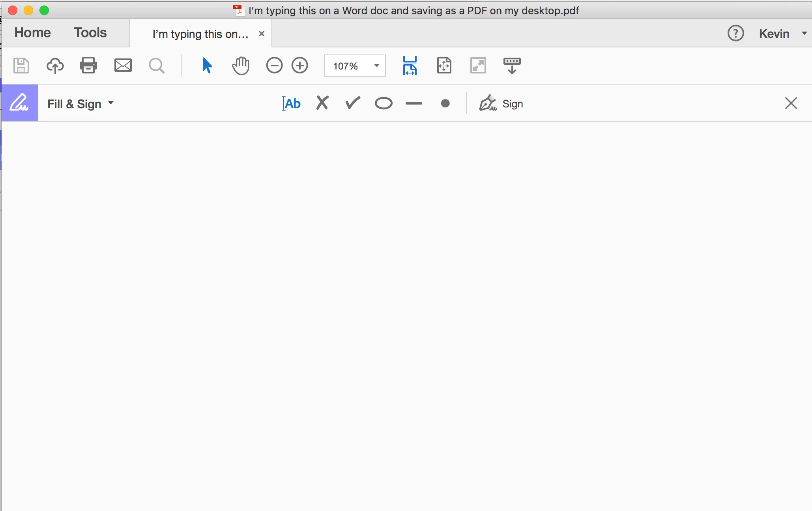The image size is (812, 511).
Task: Click the zoom in plus icon
Action: click(300, 66)
